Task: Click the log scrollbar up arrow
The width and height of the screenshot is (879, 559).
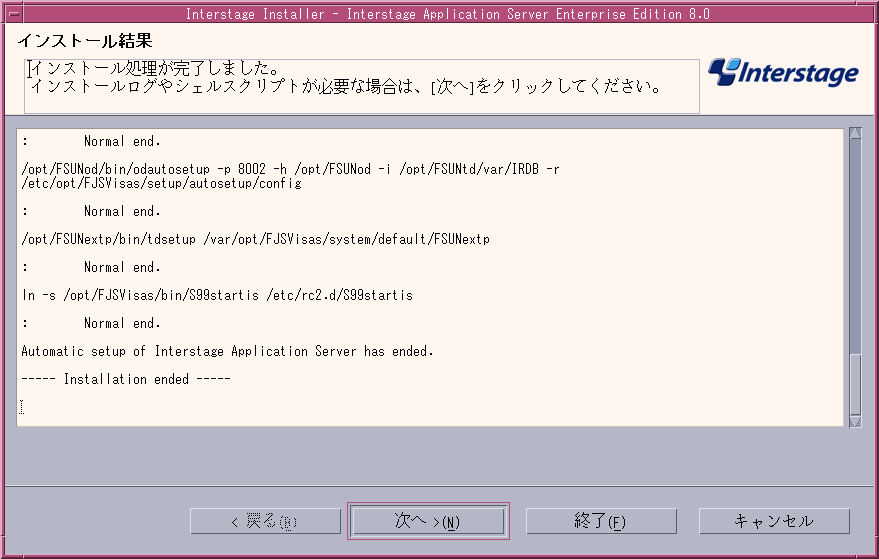Action: (x=855, y=133)
